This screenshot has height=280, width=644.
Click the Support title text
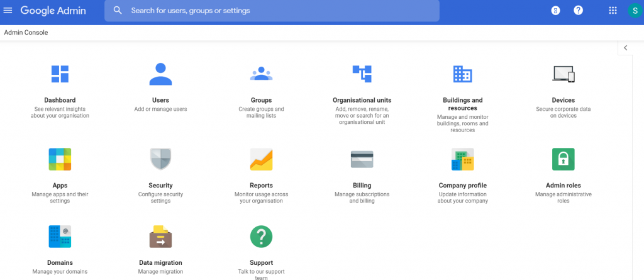click(261, 263)
